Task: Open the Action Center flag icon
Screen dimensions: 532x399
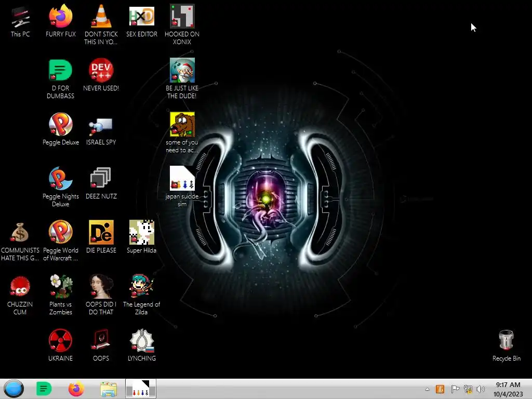Action: pos(455,389)
